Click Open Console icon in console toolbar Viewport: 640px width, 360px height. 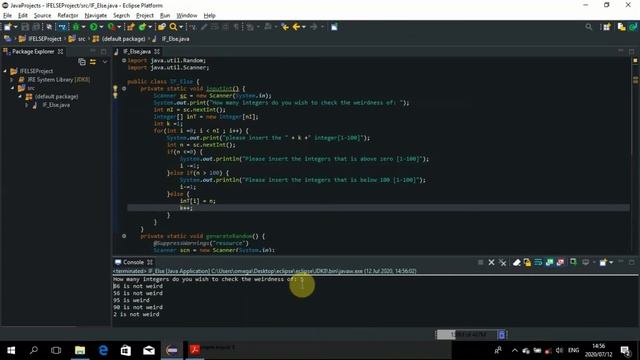(603, 262)
